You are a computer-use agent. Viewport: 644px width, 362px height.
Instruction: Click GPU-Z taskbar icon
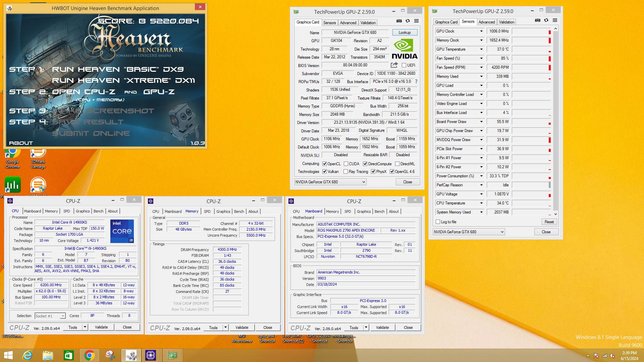pos(172,355)
